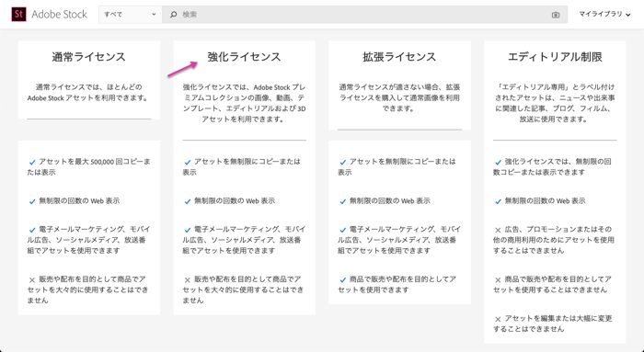Open the すべて category dropdown
The width and height of the screenshot is (644, 352).
131,15
